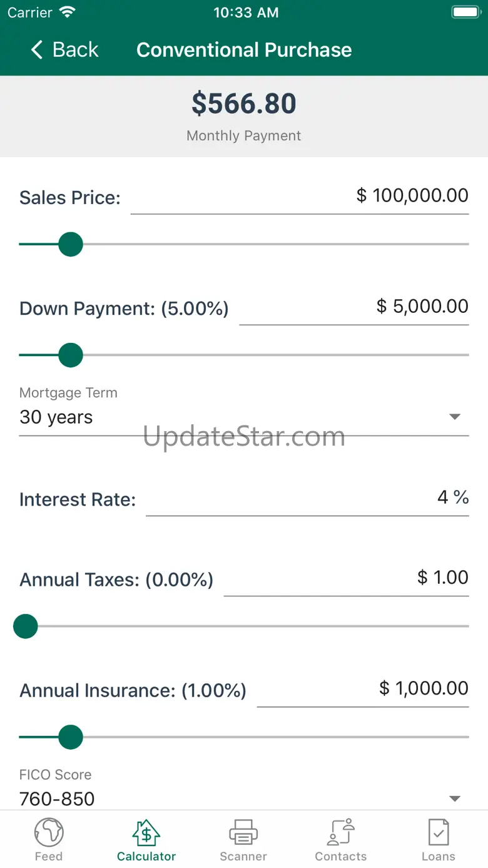
Task: Tap the Feed globe icon
Action: pyautogui.click(x=49, y=832)
